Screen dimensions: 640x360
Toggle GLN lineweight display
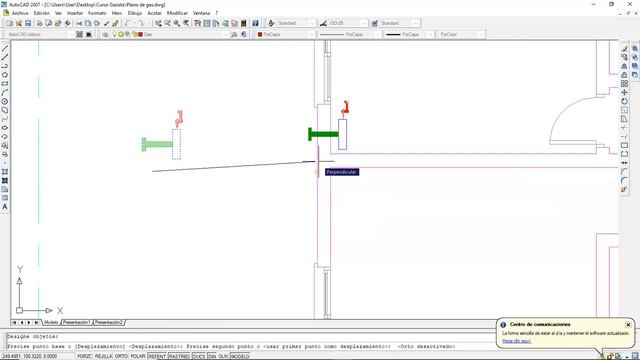pyautogui.click(x=223, y=356)
